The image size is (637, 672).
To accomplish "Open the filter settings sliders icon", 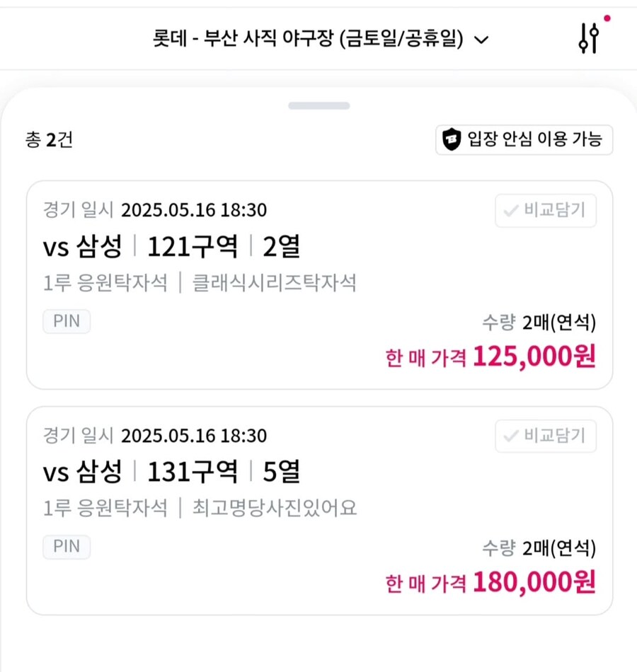I will 589,39.
